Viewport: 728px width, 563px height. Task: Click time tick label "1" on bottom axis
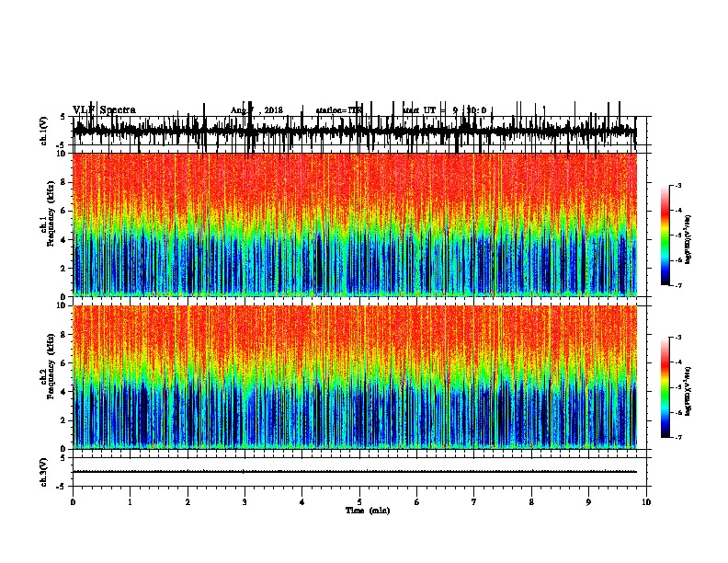click(x=130, y=502)
